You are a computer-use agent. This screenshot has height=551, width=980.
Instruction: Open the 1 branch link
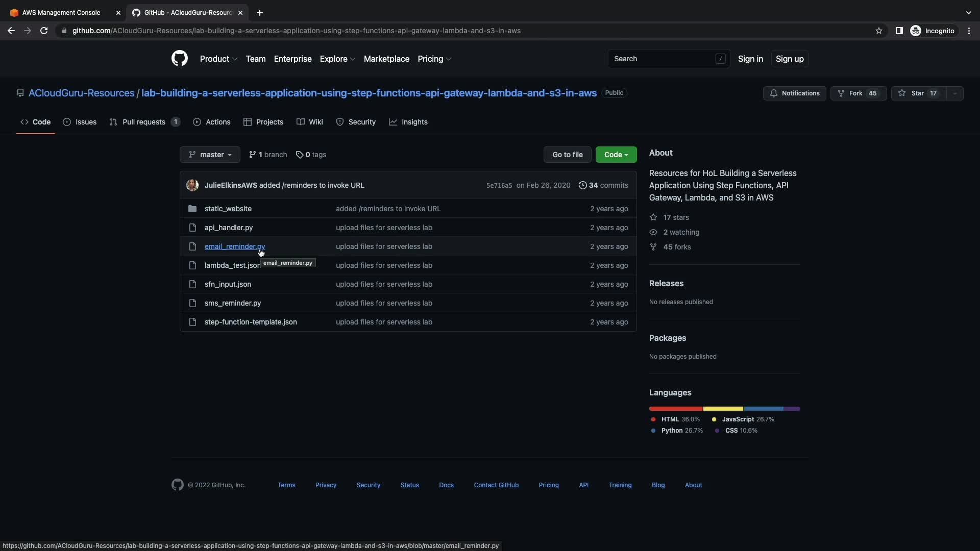tap(268, 155)
